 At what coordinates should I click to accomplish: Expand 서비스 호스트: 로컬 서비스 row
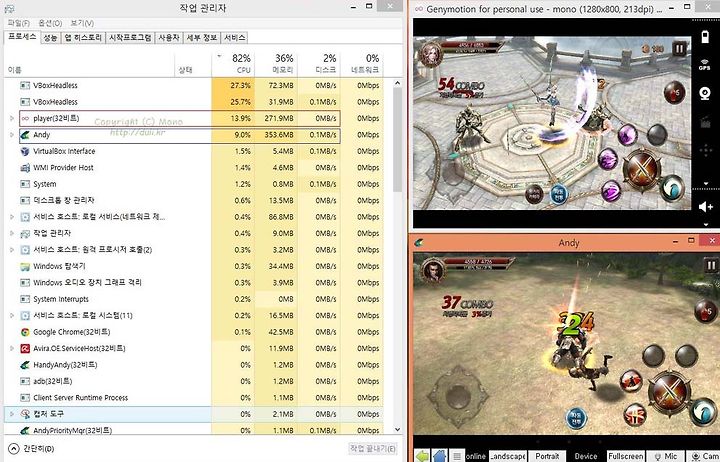pyautogui.click(x=12, y=217)
